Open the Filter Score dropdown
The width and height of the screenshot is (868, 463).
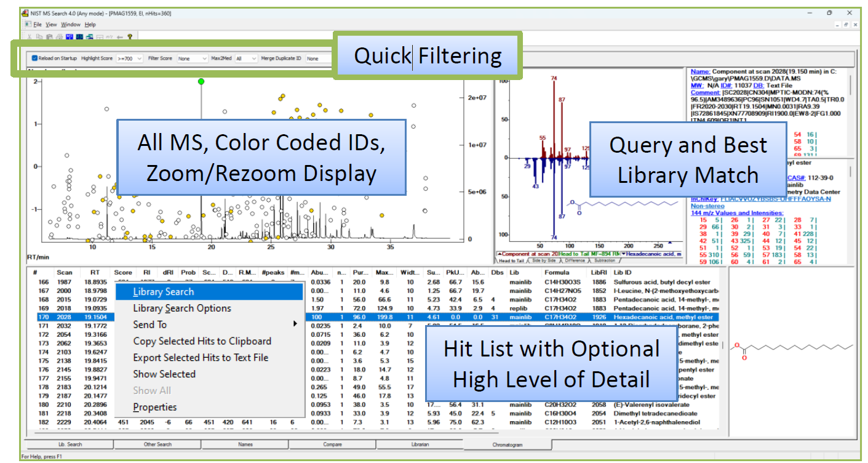(192, 58)
